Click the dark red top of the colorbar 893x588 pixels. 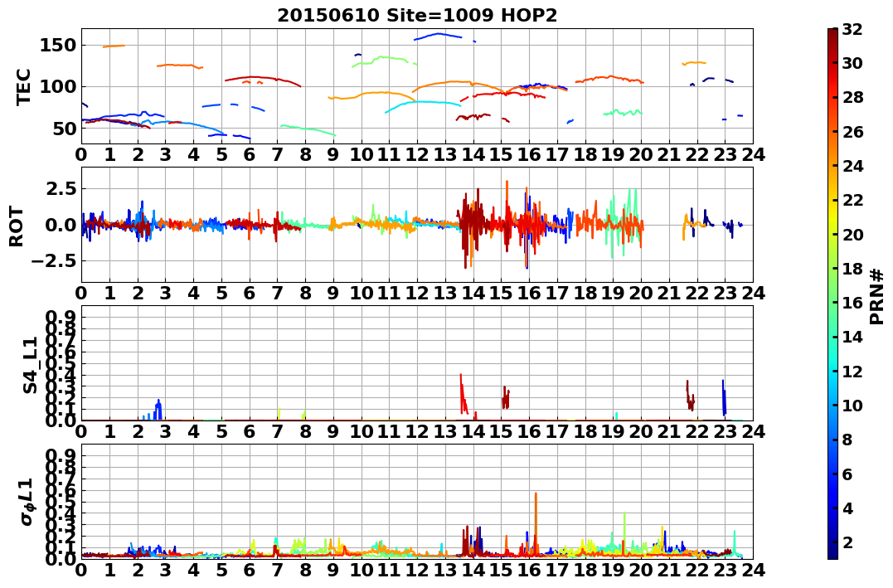point(832,34)
